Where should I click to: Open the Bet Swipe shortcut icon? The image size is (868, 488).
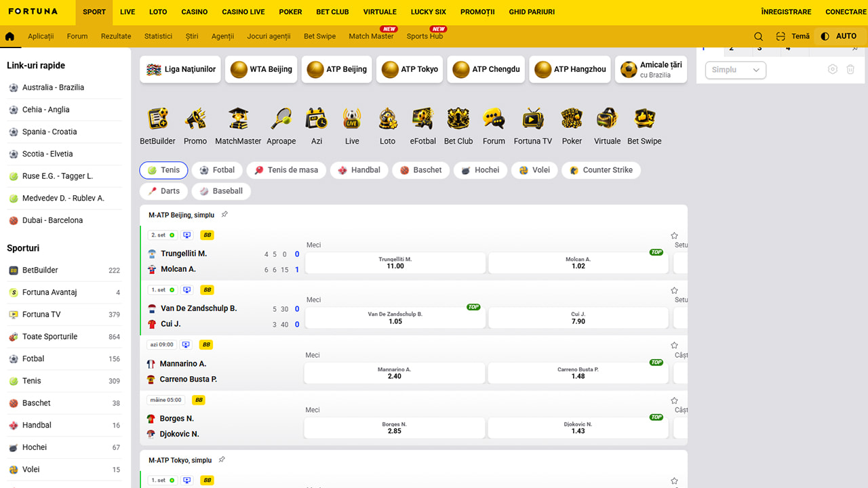pyautogui.click(x=644, y=119)
